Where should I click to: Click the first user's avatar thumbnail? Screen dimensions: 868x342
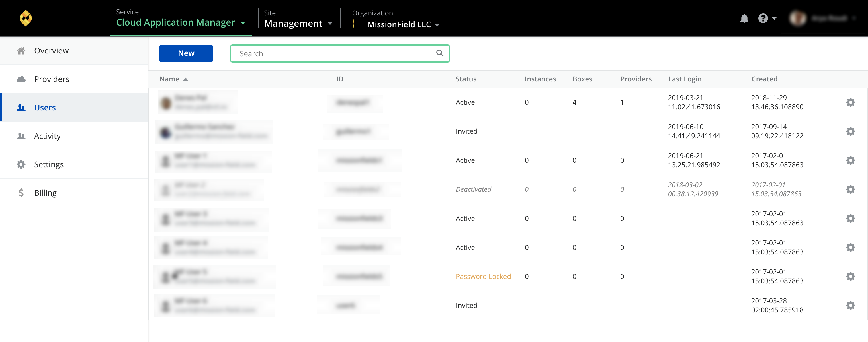tap(165, 103)
